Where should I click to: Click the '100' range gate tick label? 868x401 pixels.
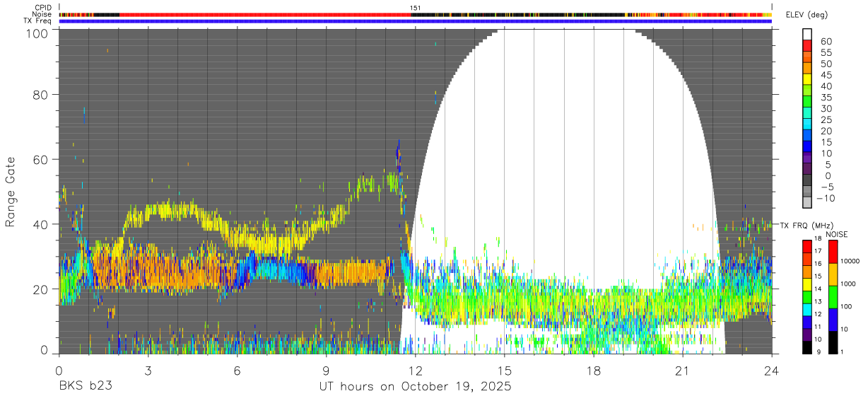point(37,33)
